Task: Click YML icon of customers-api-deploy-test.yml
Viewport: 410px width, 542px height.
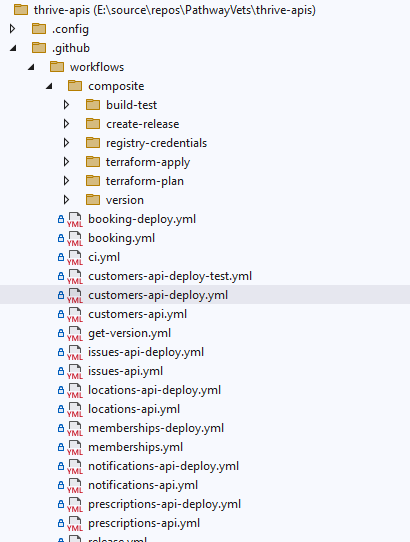Action: [75, 277]
